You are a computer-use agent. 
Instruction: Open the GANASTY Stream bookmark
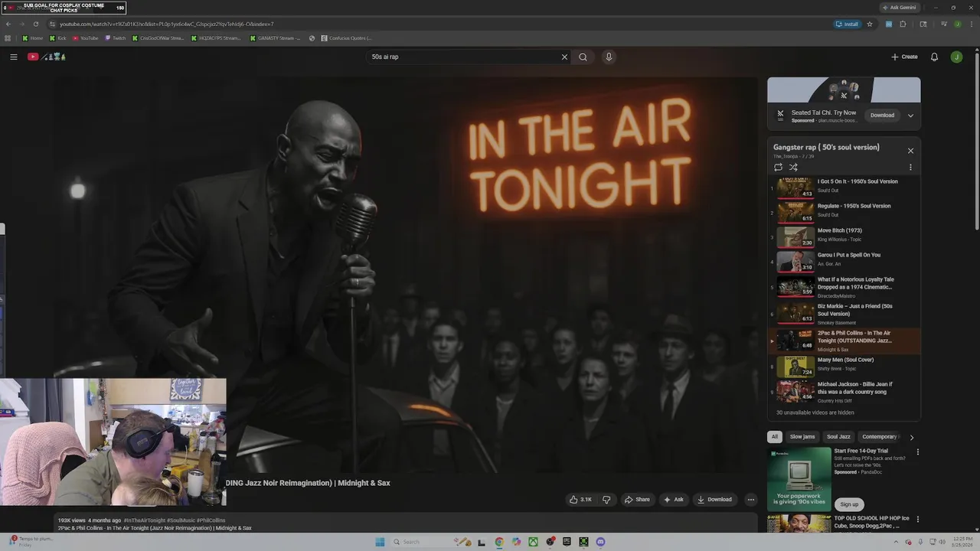tap(275, 38)
